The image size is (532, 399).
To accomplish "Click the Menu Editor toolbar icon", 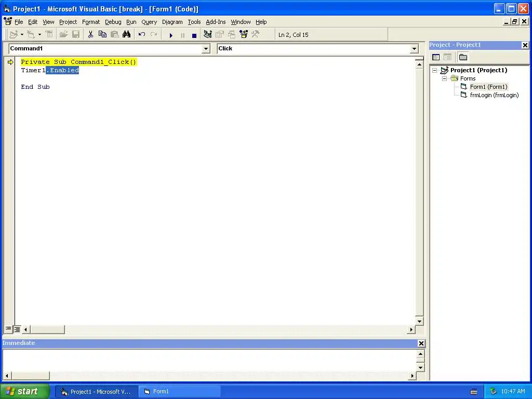I will 49,35.
